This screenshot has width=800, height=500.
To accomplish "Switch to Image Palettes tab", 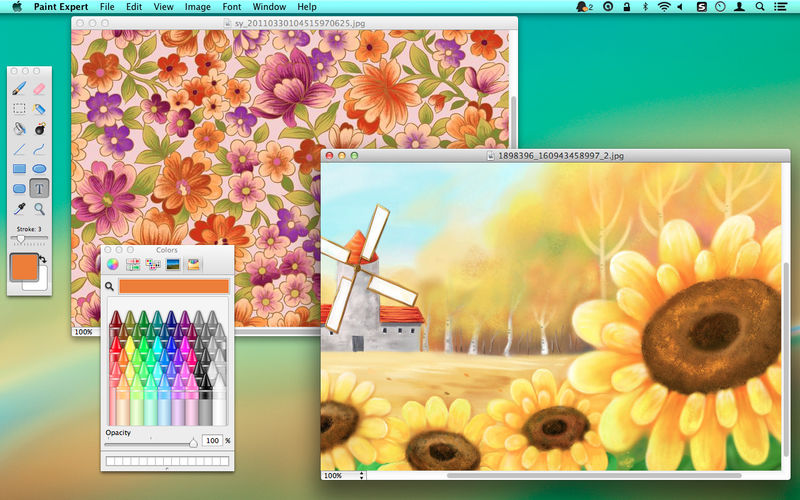I will [173, 264].
